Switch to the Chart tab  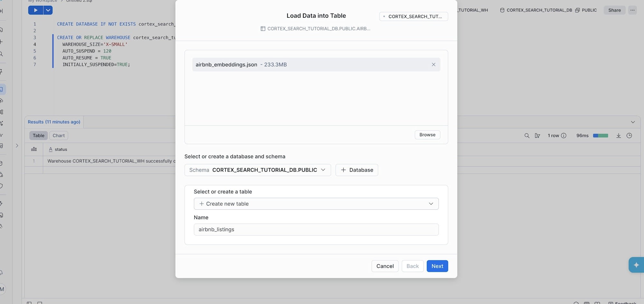pos(59,136)
